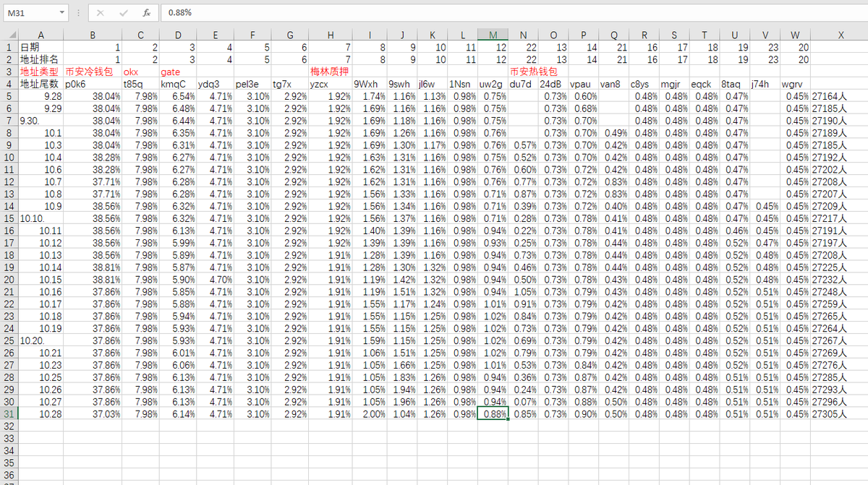The image size is (868, 485).
Task: Click the cell showing 27296人
Action: point(841,402)
